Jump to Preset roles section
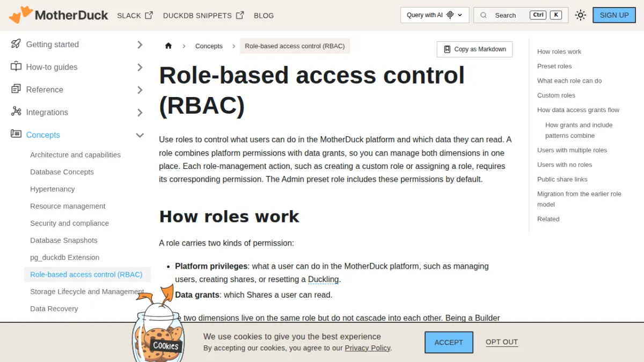Viewport: 644px width, 362px height. tap(554, 66)
